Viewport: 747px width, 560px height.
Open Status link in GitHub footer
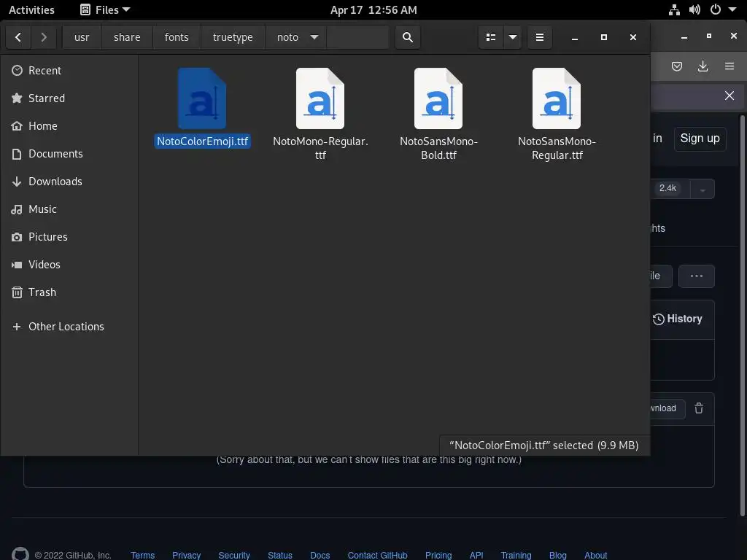(x=279, y=555)
